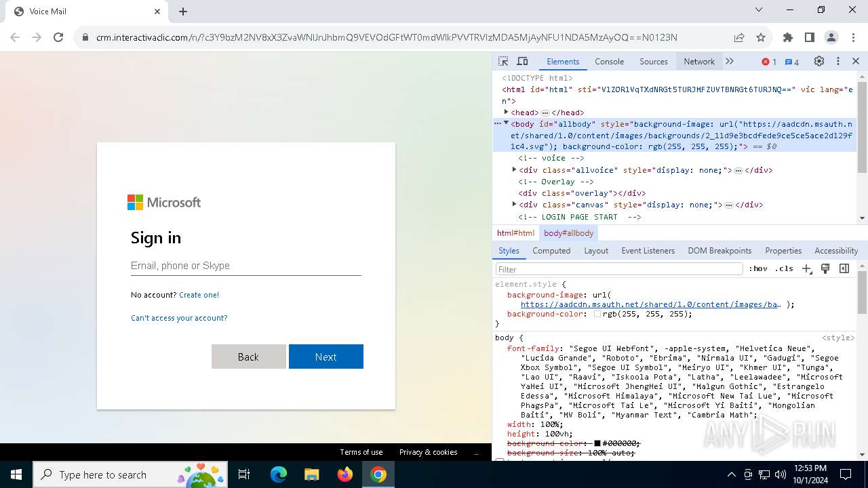
Task: Show more DevTools tabs chevron
Action: coord(730,61)
